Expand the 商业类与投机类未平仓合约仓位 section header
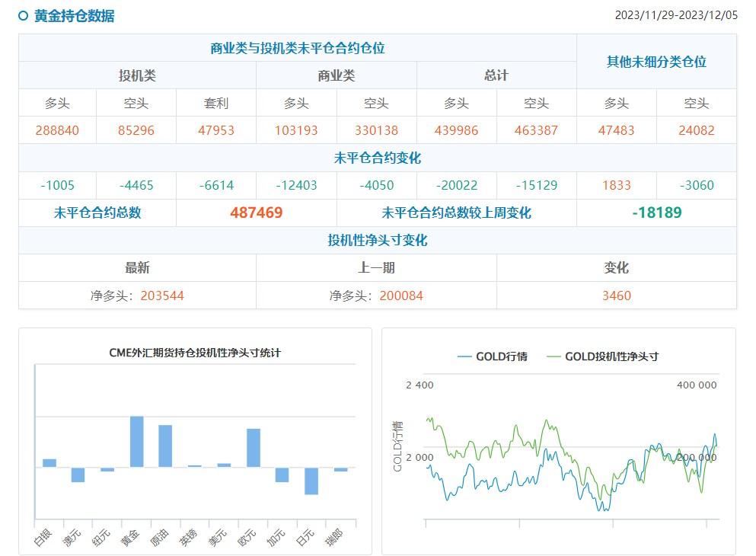Screen dimensions: 756x556 tap(301, 46)
